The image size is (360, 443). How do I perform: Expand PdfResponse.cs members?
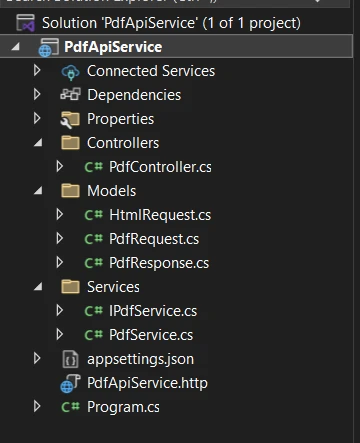click(60, 263)
